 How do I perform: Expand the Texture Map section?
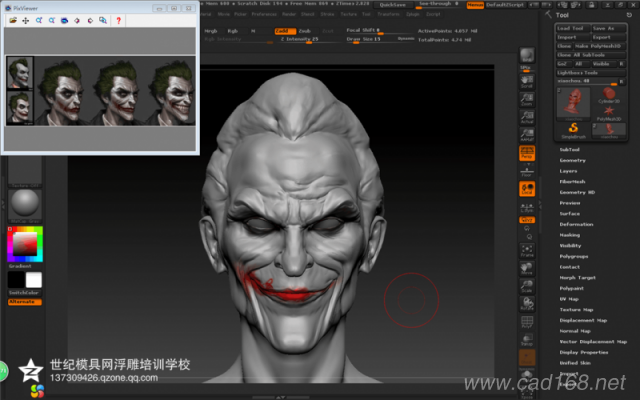tap(576, 310)
